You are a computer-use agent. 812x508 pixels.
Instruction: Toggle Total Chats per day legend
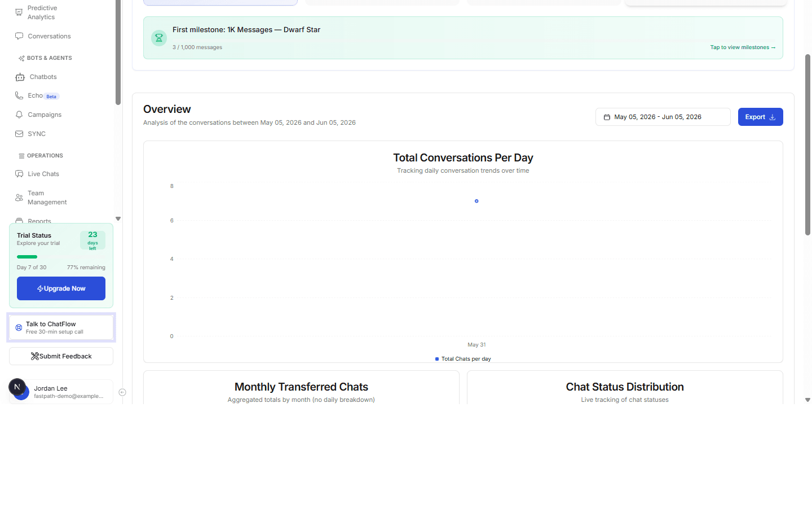463,359
